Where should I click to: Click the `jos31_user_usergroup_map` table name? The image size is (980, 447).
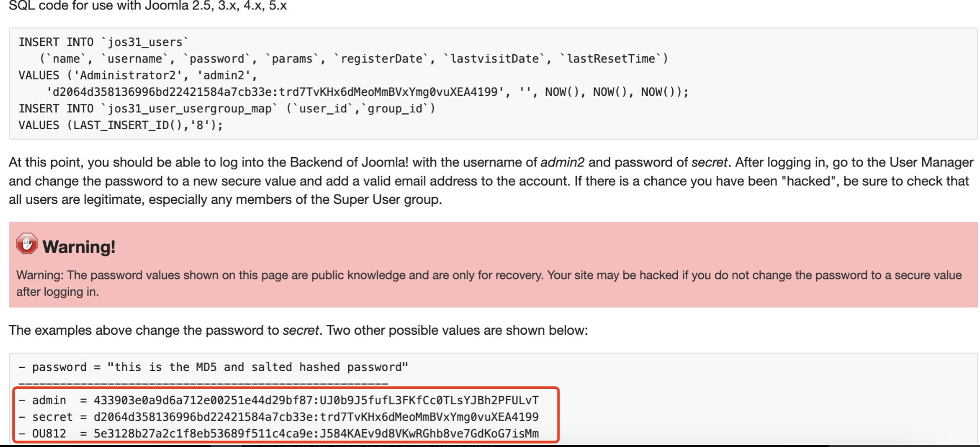pos(190,109)
